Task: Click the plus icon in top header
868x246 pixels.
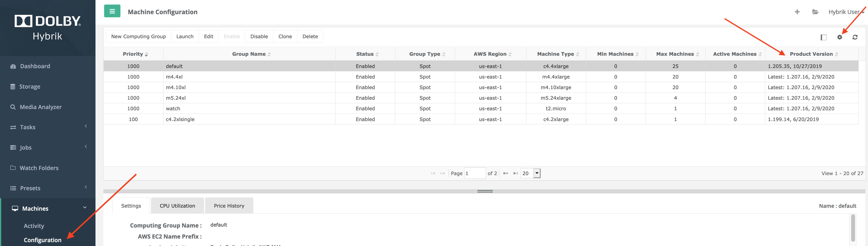Action: [x=797, y=12]
